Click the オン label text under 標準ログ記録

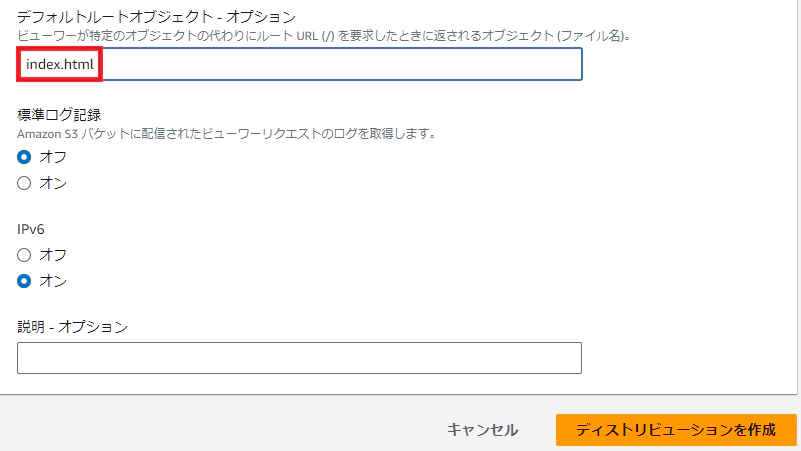52,183
